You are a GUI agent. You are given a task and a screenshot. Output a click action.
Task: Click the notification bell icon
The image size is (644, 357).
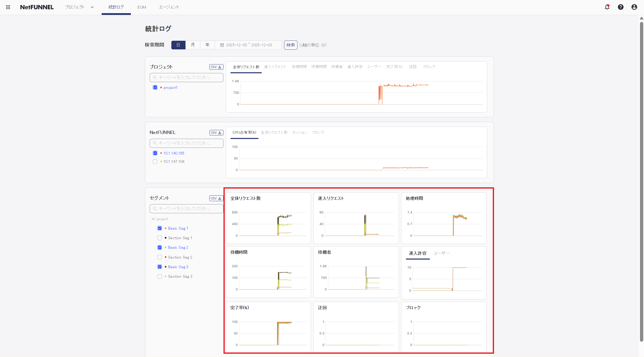[607, 7]
